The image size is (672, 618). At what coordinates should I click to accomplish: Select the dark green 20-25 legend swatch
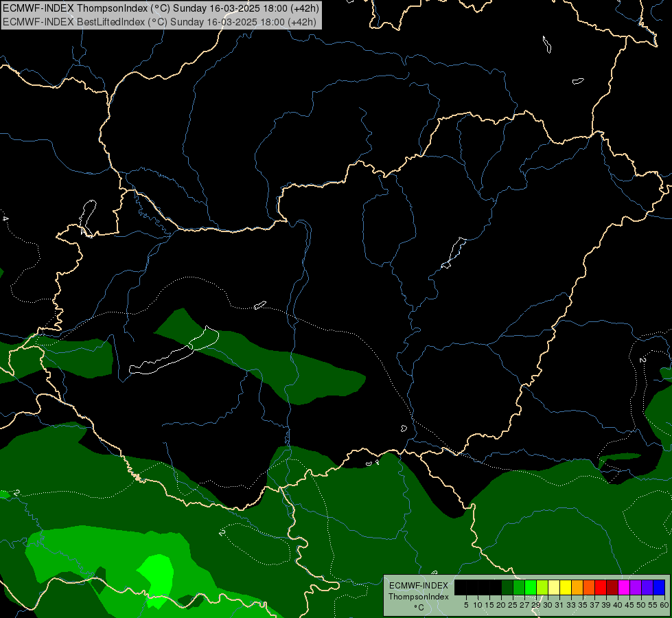pos(507,587)
